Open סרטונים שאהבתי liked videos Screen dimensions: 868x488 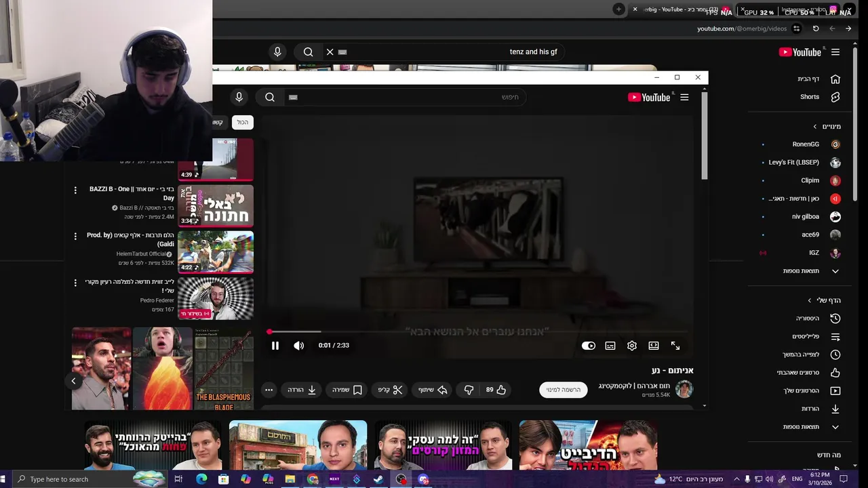(x=808, y=373)
